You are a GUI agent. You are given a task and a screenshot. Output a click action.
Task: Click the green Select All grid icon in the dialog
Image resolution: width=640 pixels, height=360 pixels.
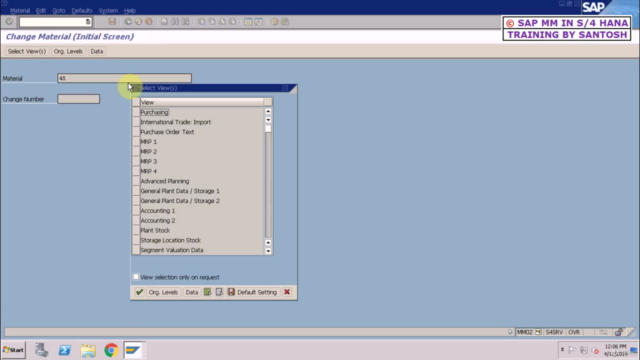[207, 292]
